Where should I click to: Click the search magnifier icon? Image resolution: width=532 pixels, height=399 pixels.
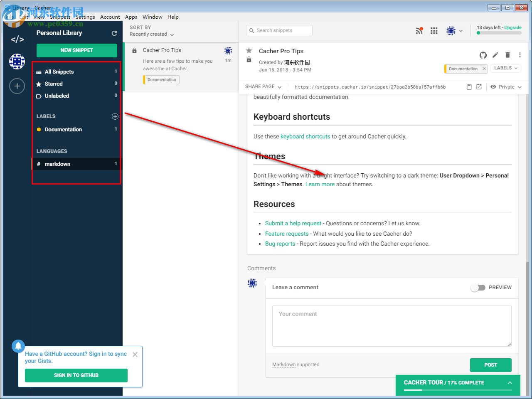(251, 31)
